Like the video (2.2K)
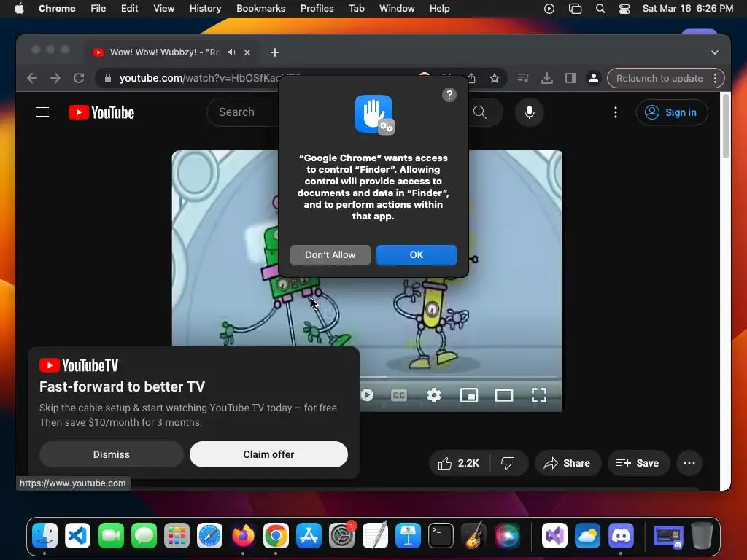 [460, 463]
